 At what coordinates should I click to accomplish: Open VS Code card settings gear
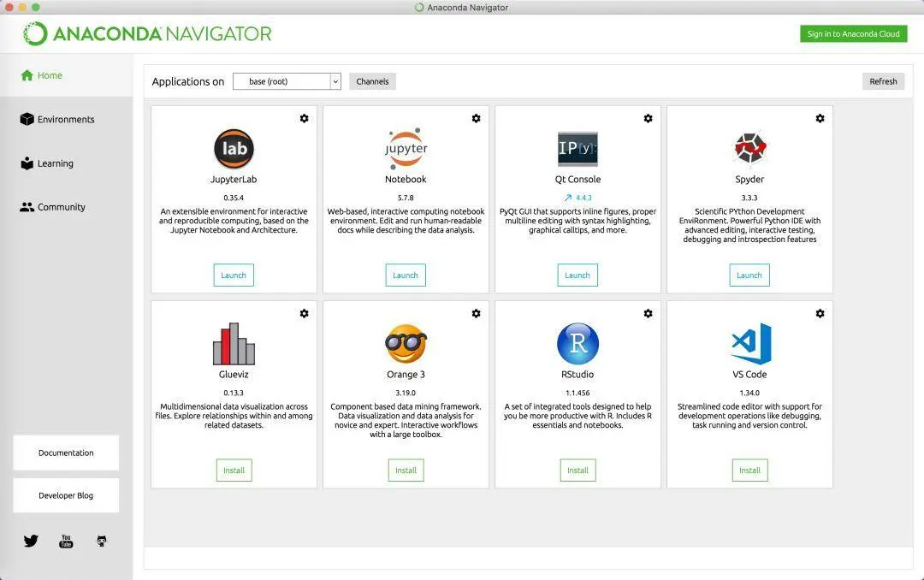coord(820,314)
